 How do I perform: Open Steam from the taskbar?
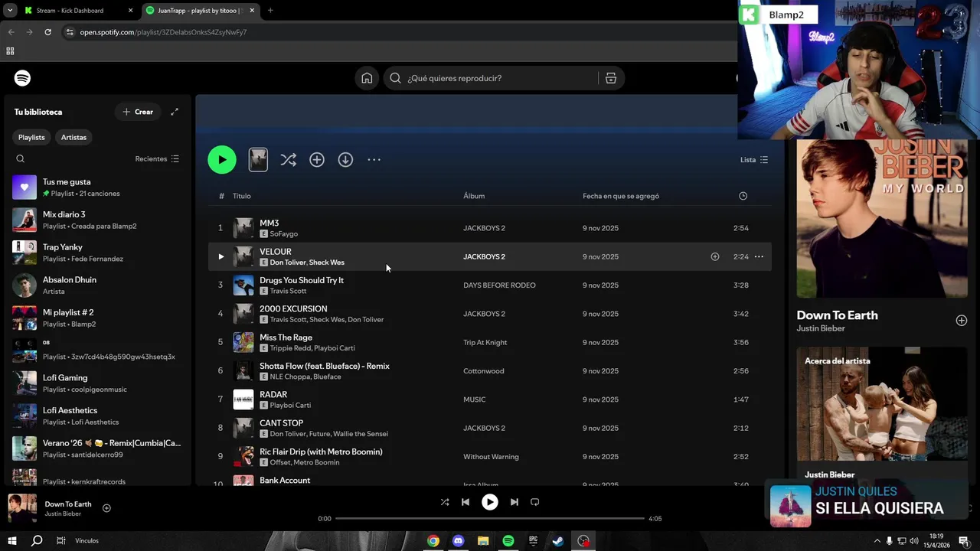[x=558, y=541]
